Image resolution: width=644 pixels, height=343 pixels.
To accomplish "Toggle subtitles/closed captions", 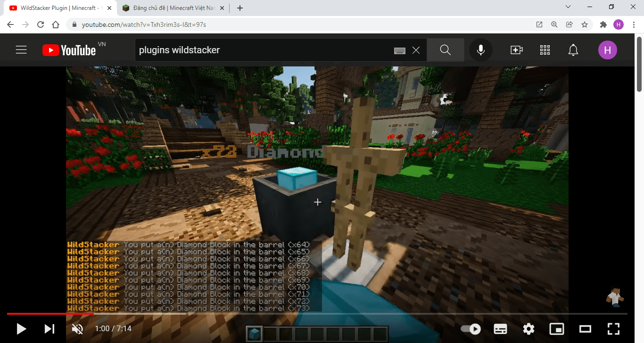I will pyautogui.click(x=501, y=328).
